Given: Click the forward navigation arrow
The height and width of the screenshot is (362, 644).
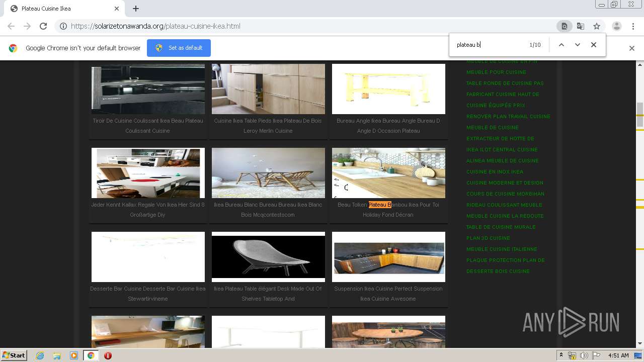Looking at the screenshot, I should tap(27, 26).
